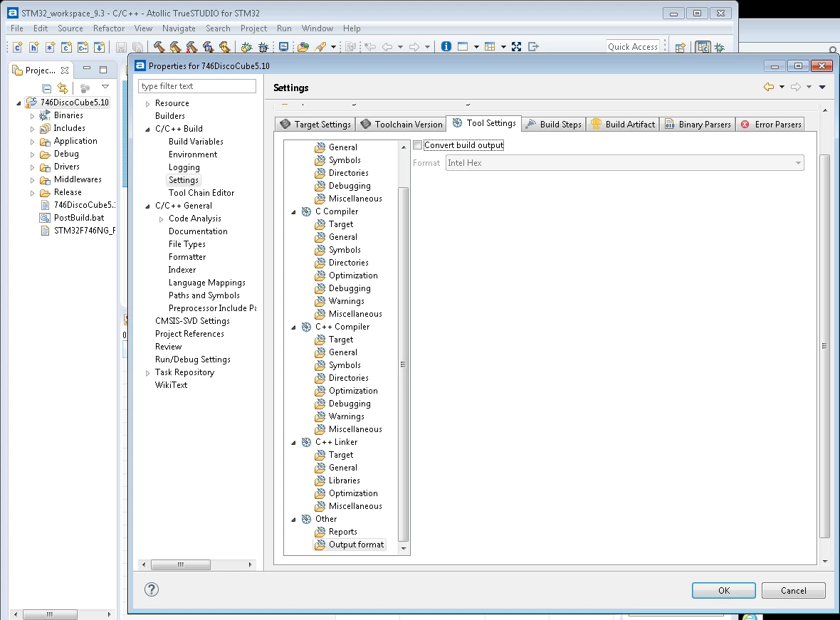Expand the Code Analysis node
Image resolution: width=840 pixels, height=620 pixels.
162,219
